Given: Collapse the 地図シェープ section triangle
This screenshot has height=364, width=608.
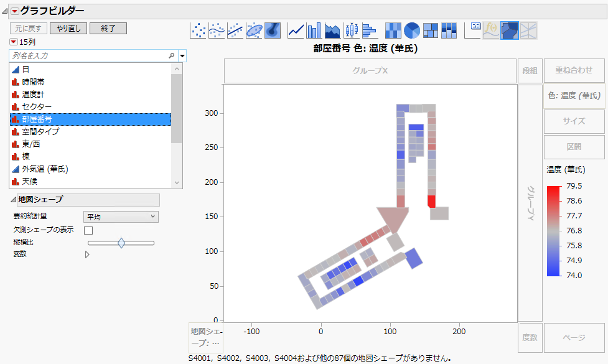Looking at the screenshot, I should click(x=14, y=200).
